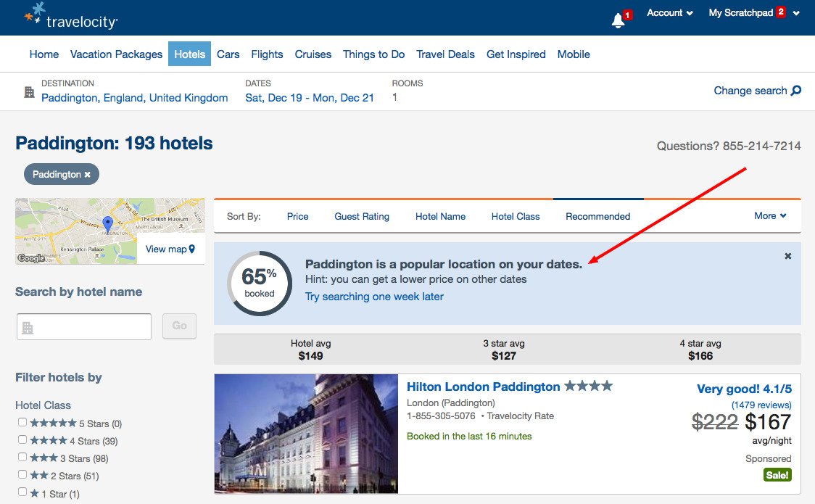Image resolution: width=815 pixels, height=504 pixels.
Task: Click the Travelocity logo
Action: coord(71,16)
